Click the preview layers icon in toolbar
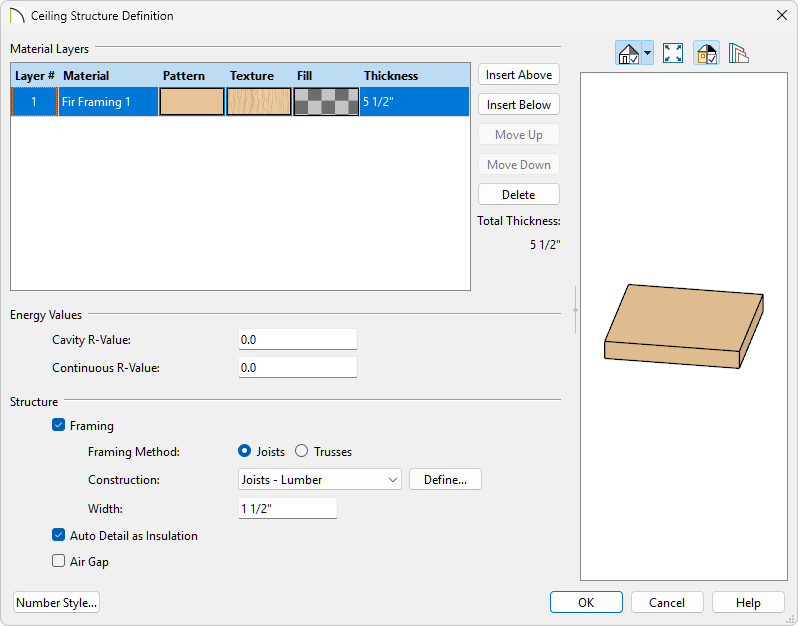Image resolution: width=798 pixels, height=626 pixels. pos(738,53)
